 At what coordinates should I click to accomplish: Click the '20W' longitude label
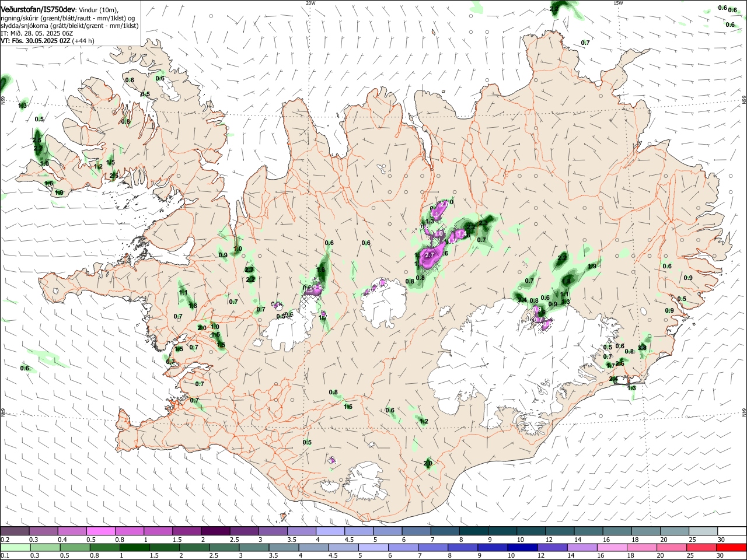coord(310,3)
